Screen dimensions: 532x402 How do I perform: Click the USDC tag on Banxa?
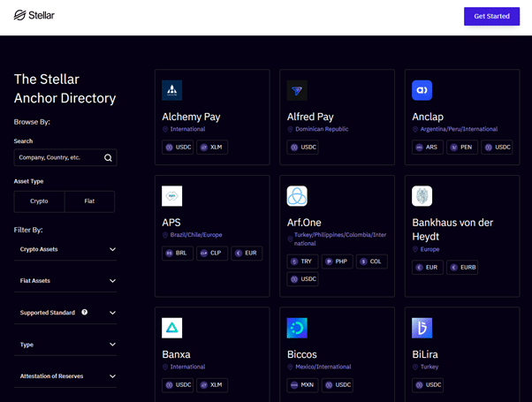tap(178, 385)
